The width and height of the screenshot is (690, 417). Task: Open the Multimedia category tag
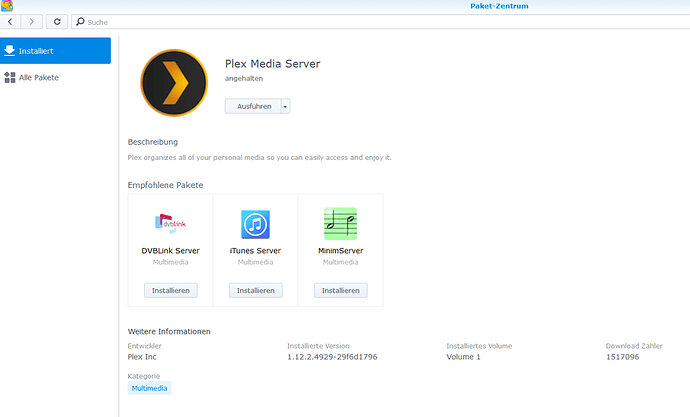pos(150,388)
